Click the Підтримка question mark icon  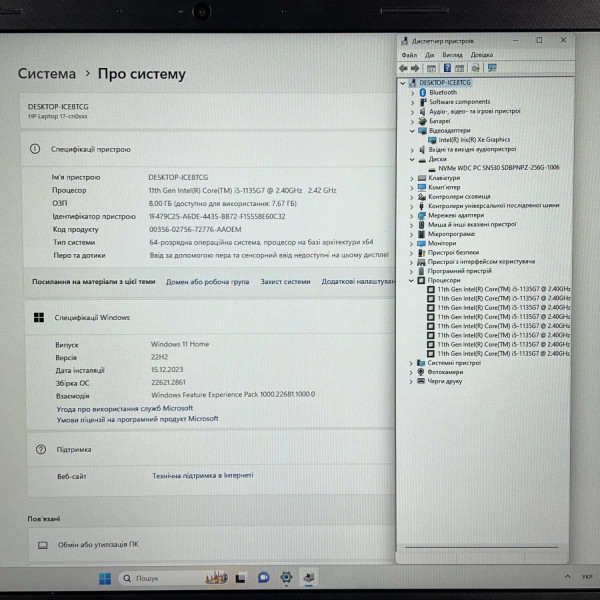pos(41,449)
